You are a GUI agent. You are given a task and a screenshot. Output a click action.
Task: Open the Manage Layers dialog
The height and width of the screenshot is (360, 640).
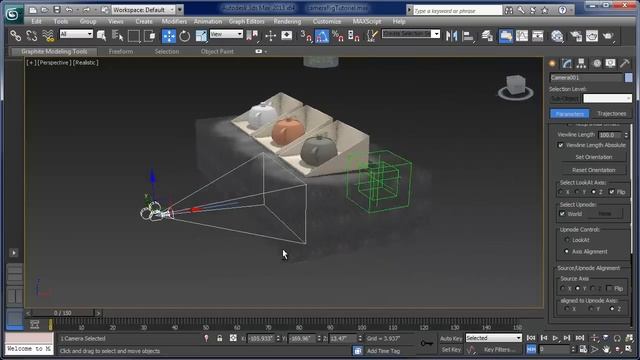(487, 36)
